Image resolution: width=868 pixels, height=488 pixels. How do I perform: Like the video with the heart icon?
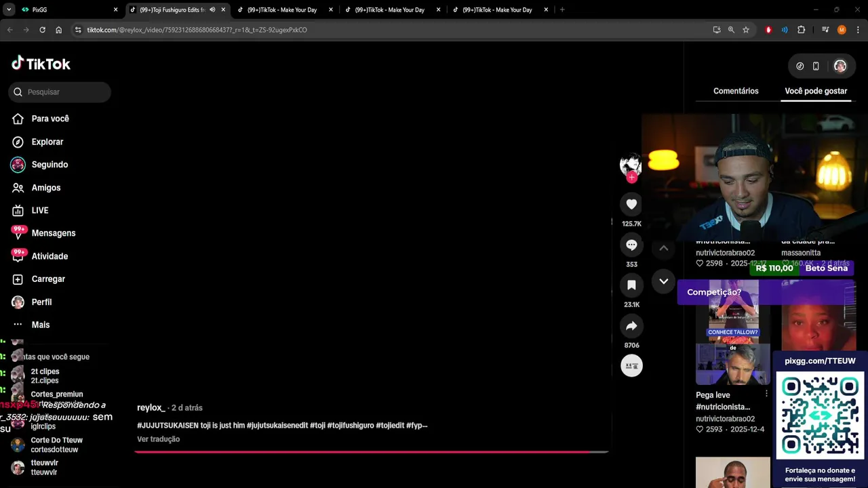pos(631,204)
